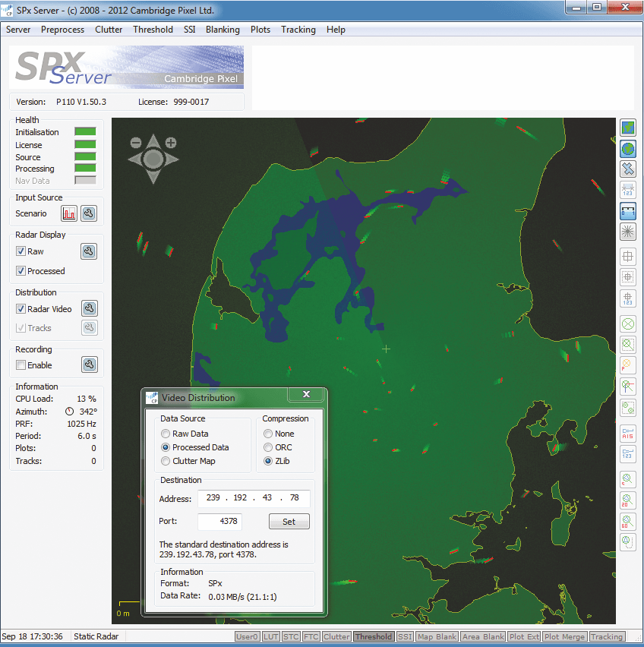Choose ORC compression option
This screenshot has height=647, width=644.
(268, 447)
